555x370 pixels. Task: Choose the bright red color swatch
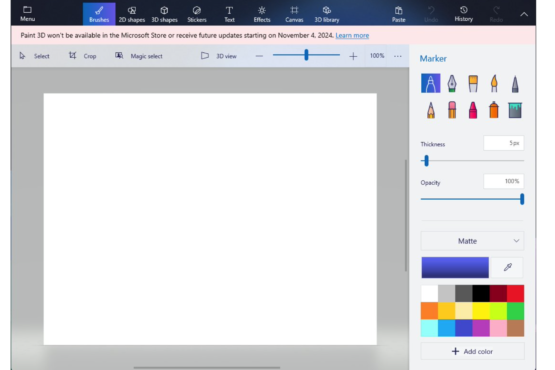tap(515, 294)
